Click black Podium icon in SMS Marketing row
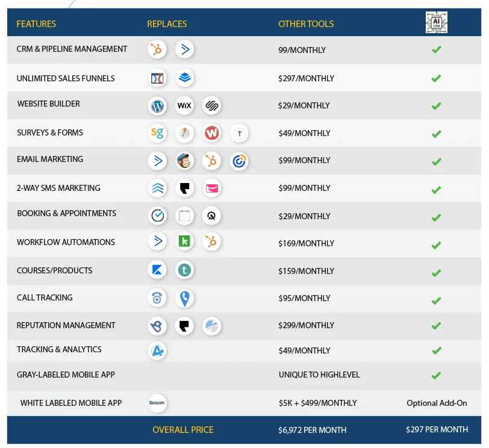Viewport: 489px width, 448px height. pyautogui.click(x=184, y=188)
